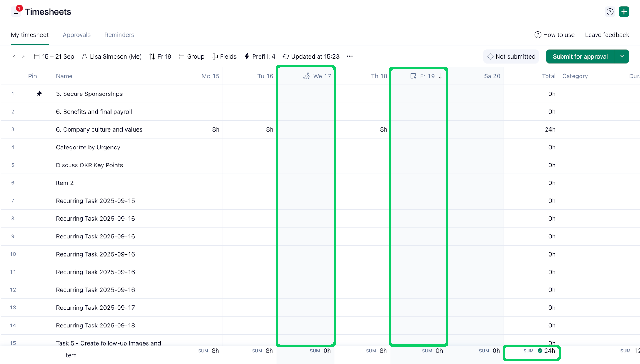Click the Updated at 15:23 refresh icon
Viewport: 640px width, 364px height.
click(x=286, y=56)
